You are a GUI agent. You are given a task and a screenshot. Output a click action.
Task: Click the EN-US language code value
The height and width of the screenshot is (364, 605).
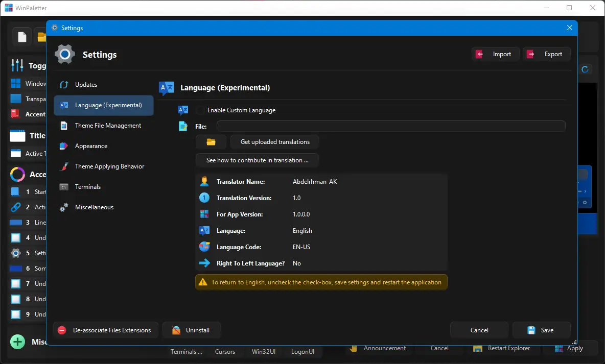301,247
